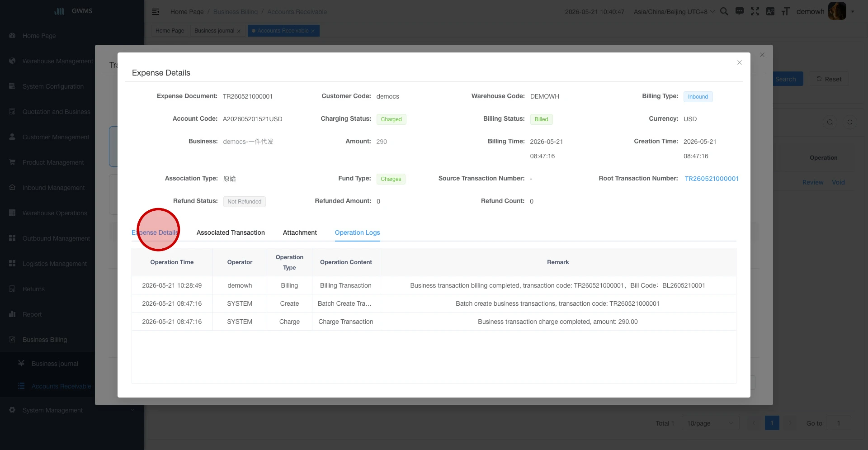
Task: Go to Home Page breadcrumb
Action: pos(187,12)
